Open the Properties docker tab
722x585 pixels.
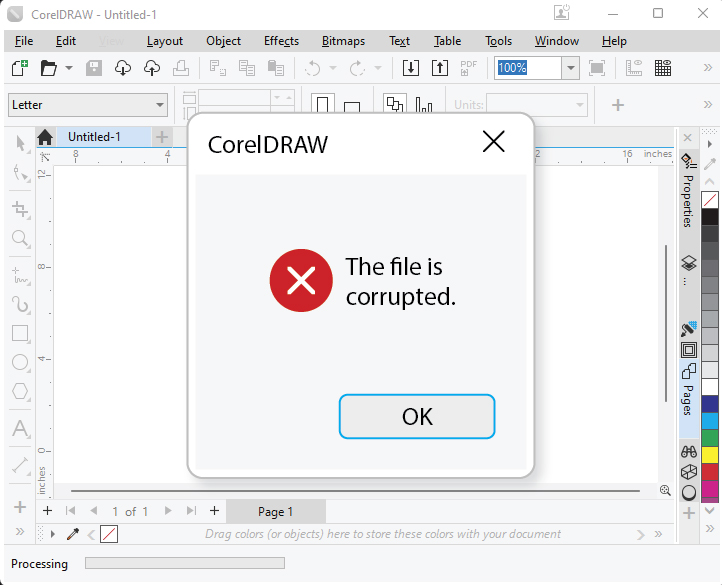689,191
